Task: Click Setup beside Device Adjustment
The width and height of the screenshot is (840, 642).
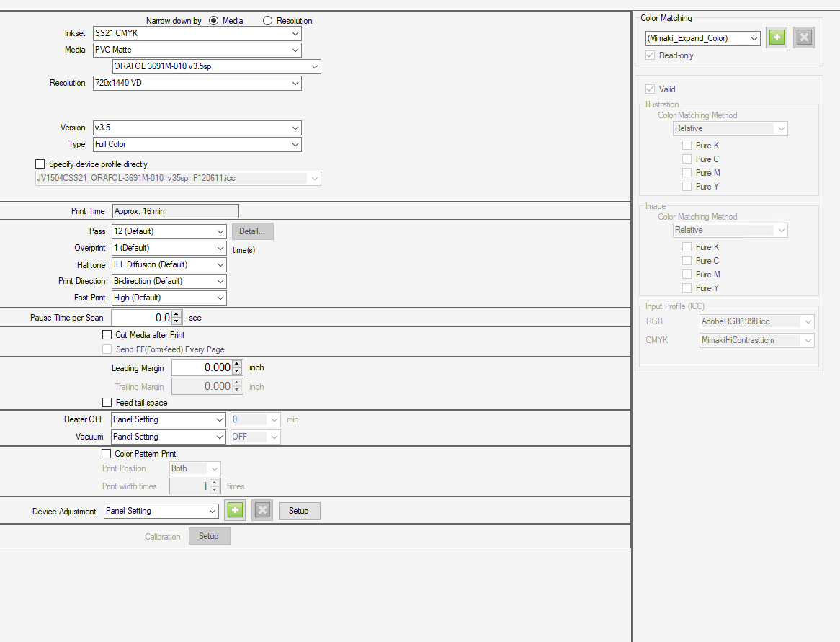Action: 300,511
